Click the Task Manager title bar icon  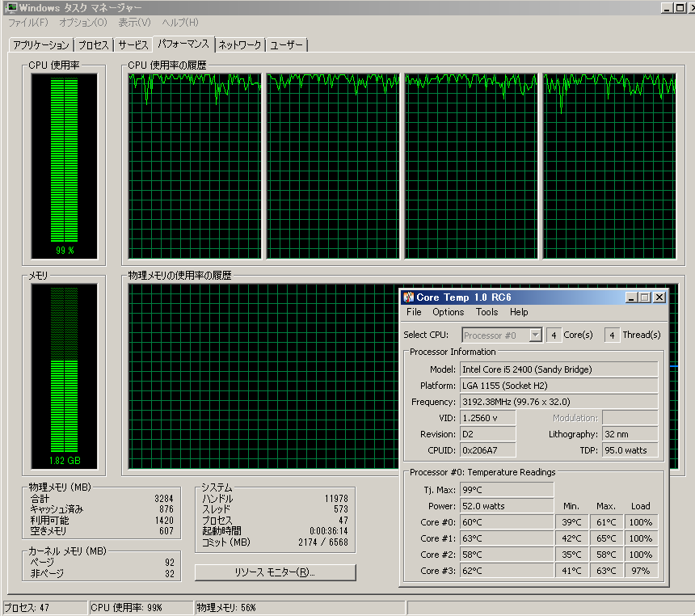tap(11, 7)
